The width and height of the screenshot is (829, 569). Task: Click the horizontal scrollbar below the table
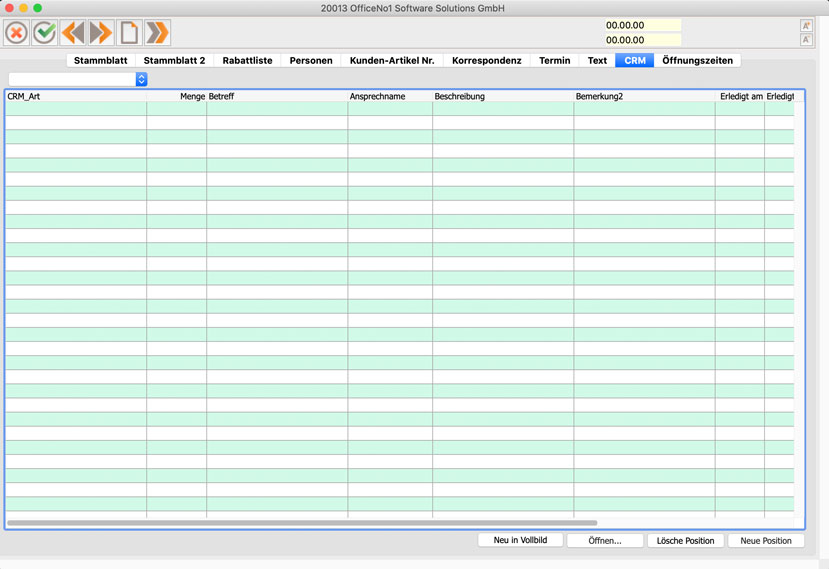tap(302, 523)
